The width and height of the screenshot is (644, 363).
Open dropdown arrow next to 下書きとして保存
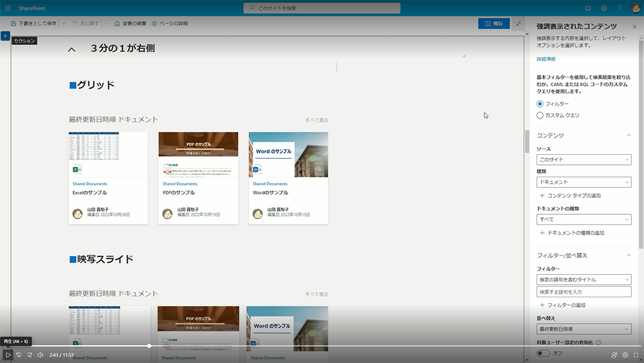64,23
